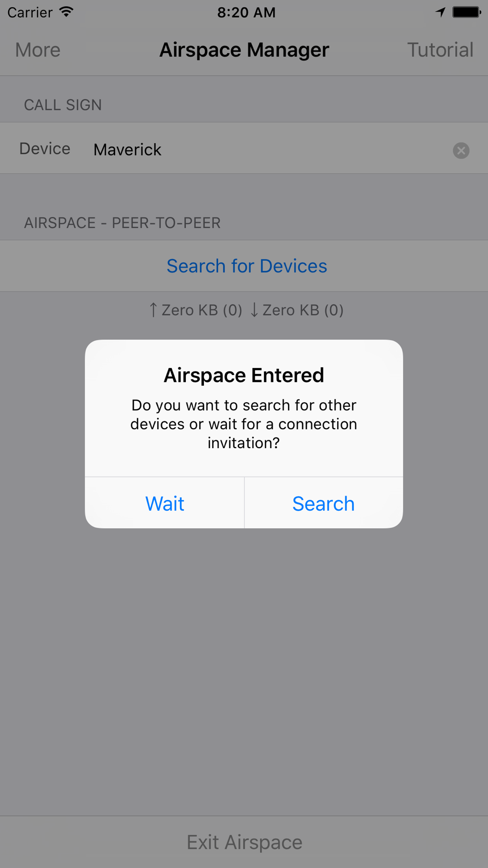Tap the Wi-Fi status icon
This screenshot has width=488, height=868.
66,12
